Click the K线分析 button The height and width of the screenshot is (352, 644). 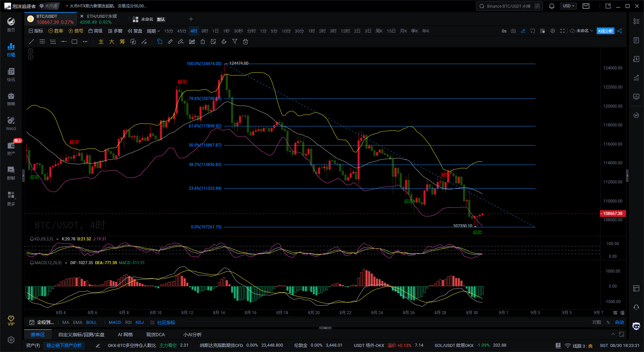tap(605, 31)
